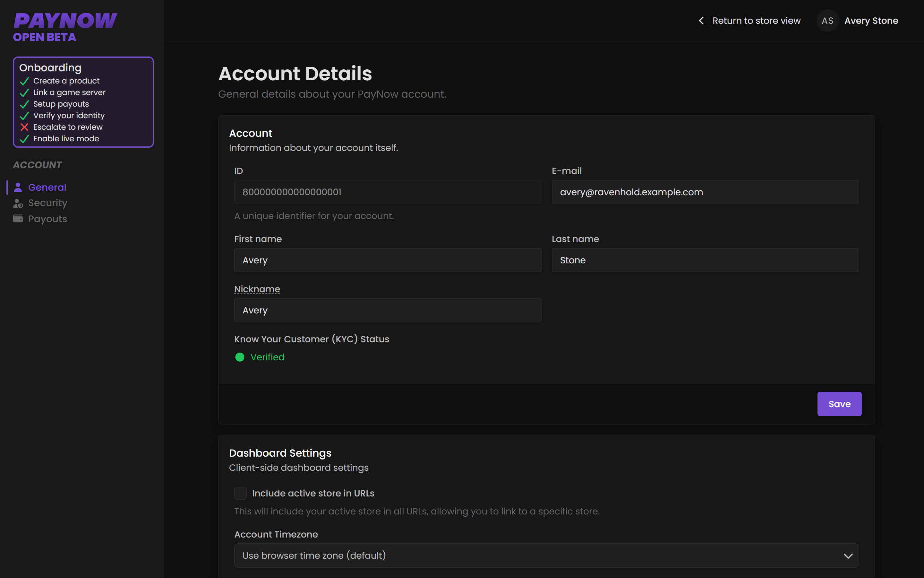Viewport: 924px width, 578px height.
Task: Click the red X next to Escalate to review
Action: pos(24,127)
